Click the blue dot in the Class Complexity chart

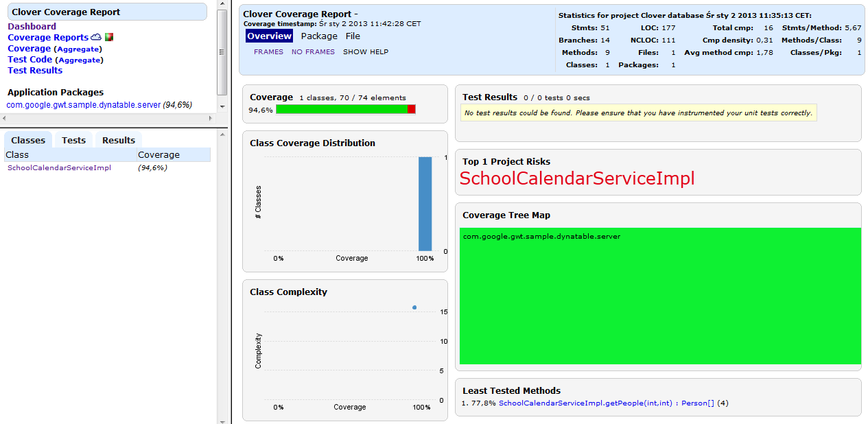[414, 307]
